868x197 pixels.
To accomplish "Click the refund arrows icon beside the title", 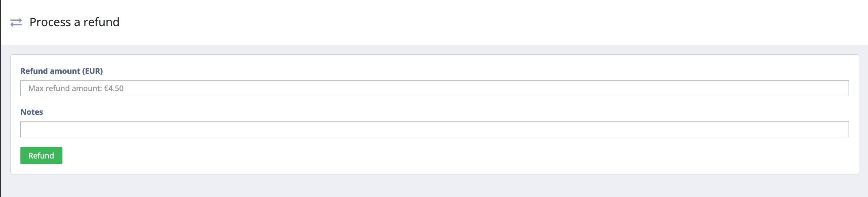I will click(16, 23).
